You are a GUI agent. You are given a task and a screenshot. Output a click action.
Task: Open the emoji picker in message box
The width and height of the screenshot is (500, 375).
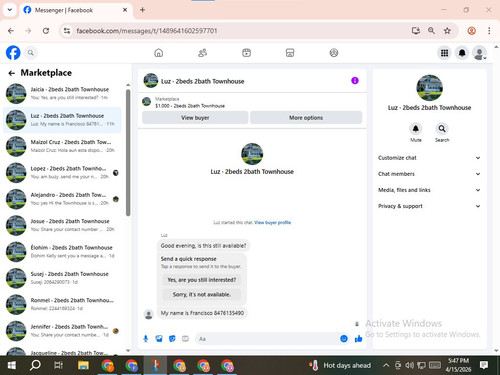(344, 339)
